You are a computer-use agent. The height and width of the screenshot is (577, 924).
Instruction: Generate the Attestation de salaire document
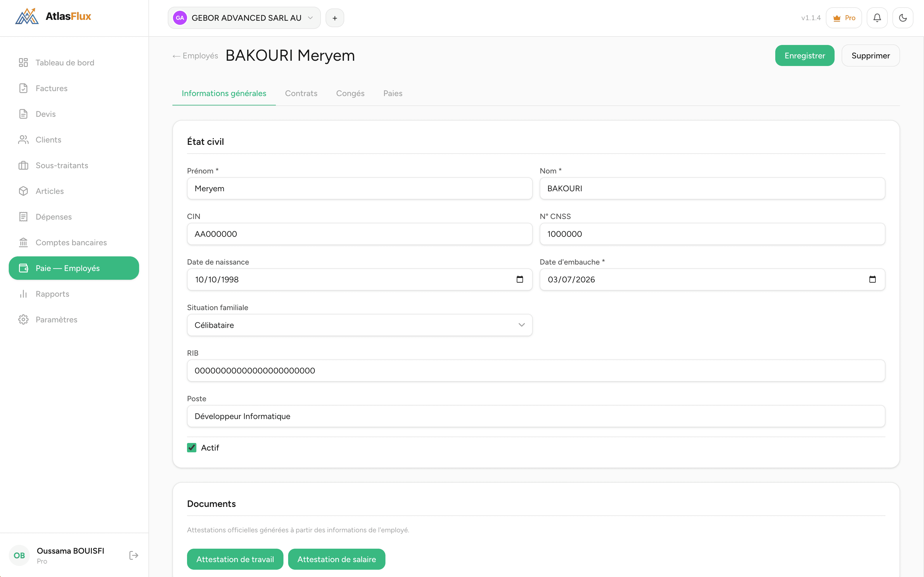(x=336, y=559)
